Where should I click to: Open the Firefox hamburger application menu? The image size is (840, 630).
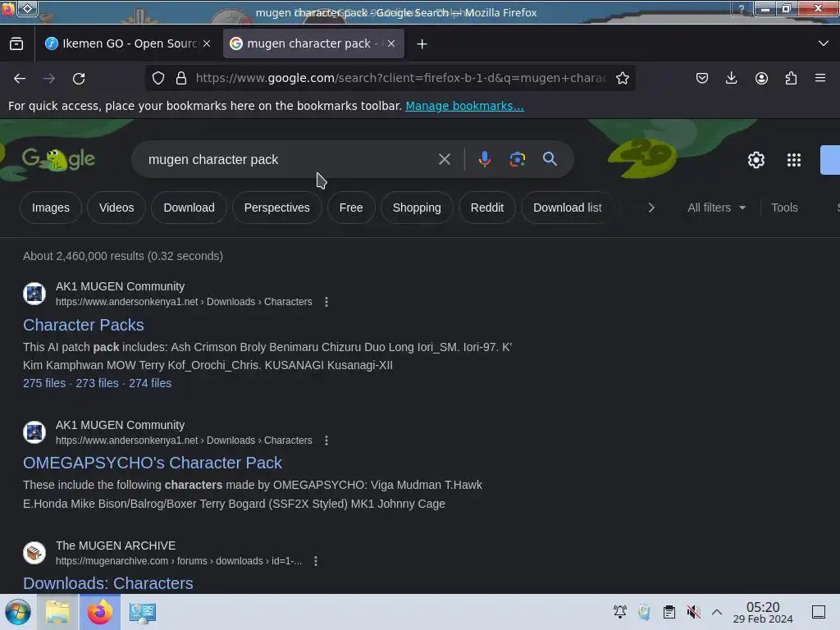pyautogui.click(x=820, y=78)
